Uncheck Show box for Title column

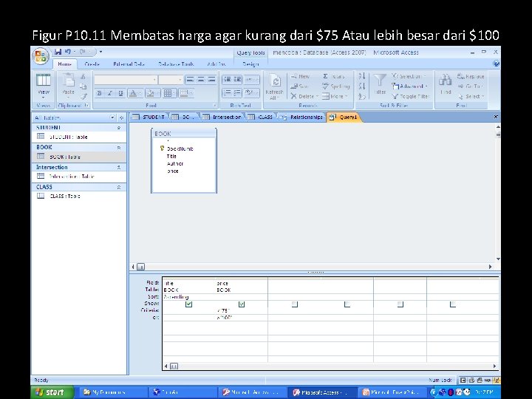click(x=189, y=304)
